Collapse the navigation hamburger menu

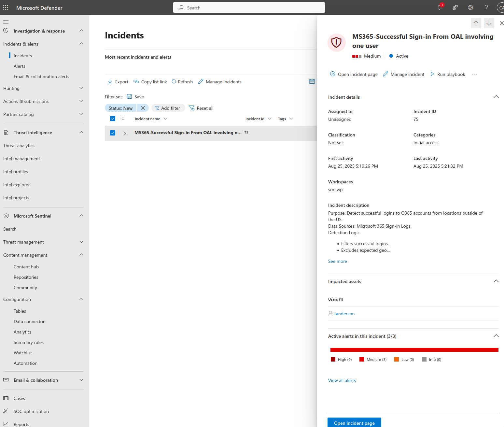[x=6, y=22]
